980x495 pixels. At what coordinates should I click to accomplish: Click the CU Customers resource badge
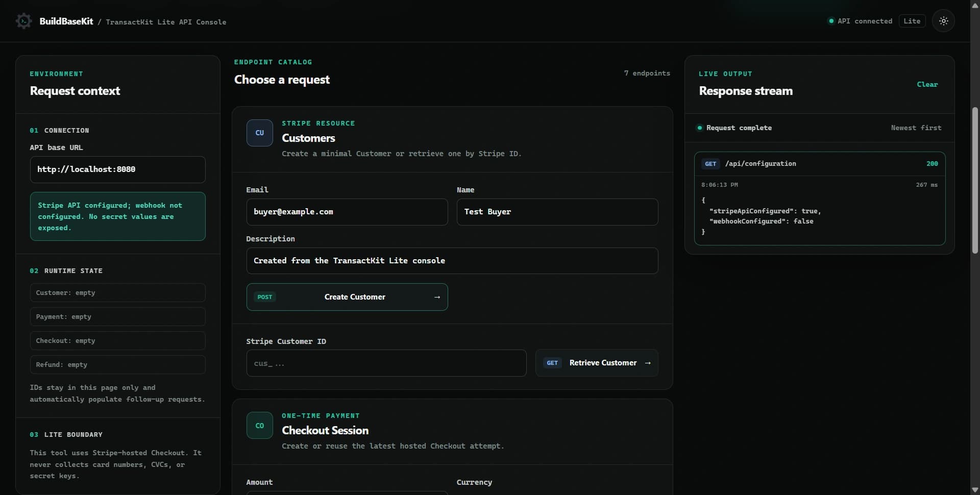point(260,133)
